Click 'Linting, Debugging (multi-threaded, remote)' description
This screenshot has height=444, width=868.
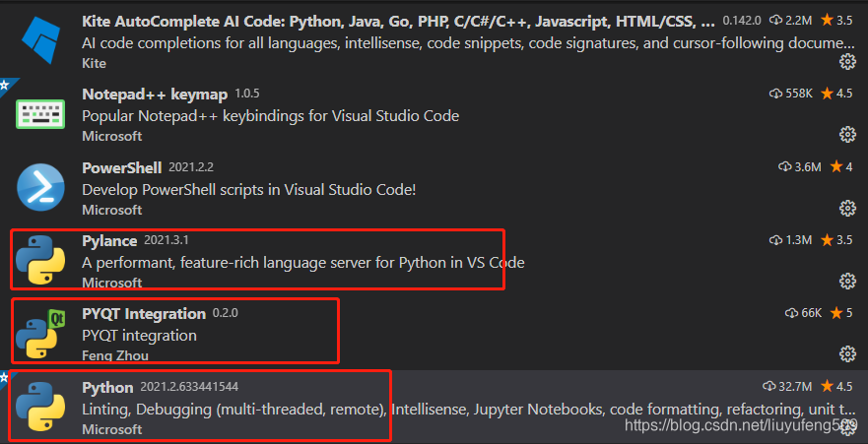[x=468, y=410]
